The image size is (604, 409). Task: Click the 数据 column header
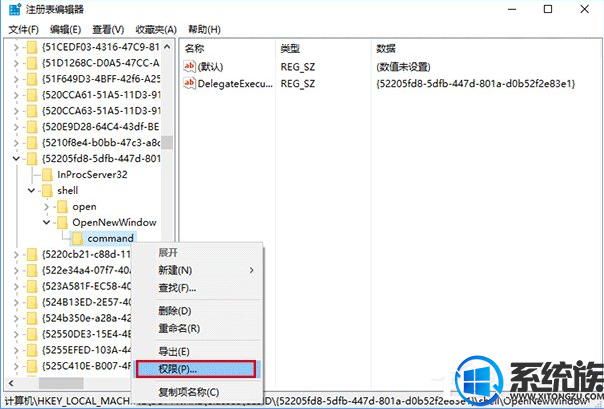pyautogui.click(x=386, y=49)
